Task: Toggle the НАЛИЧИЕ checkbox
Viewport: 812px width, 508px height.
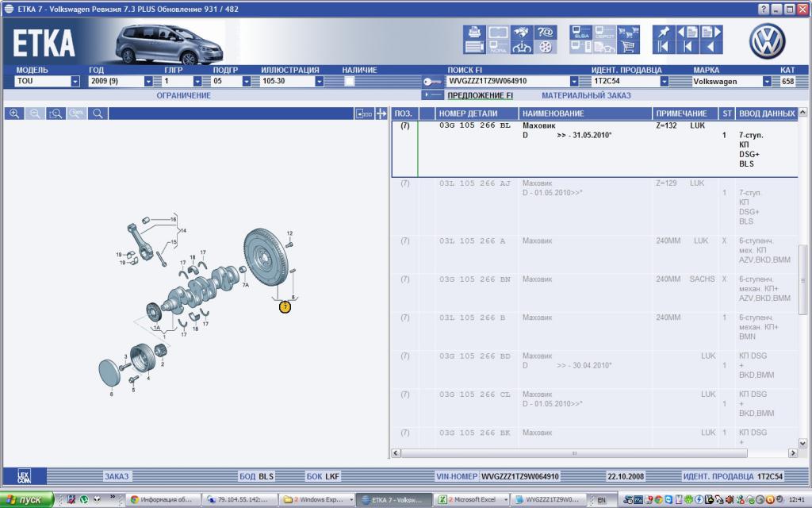Action: click(350, 81)
